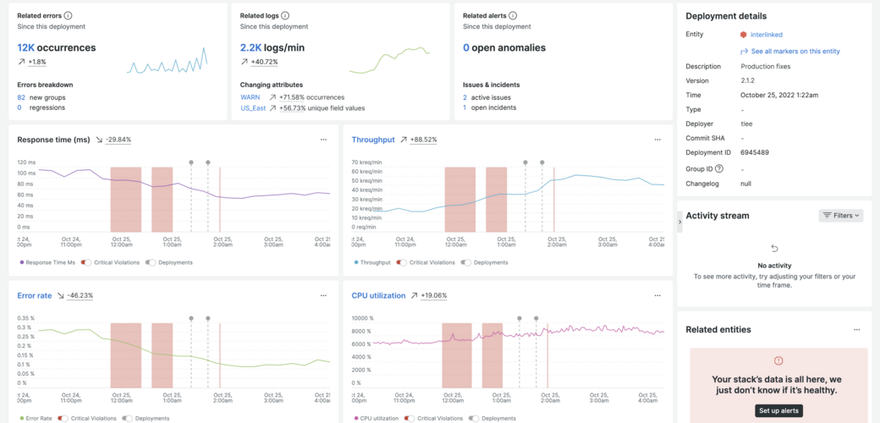Toggle Deployments on the Throughput chart

pos(465,263)
